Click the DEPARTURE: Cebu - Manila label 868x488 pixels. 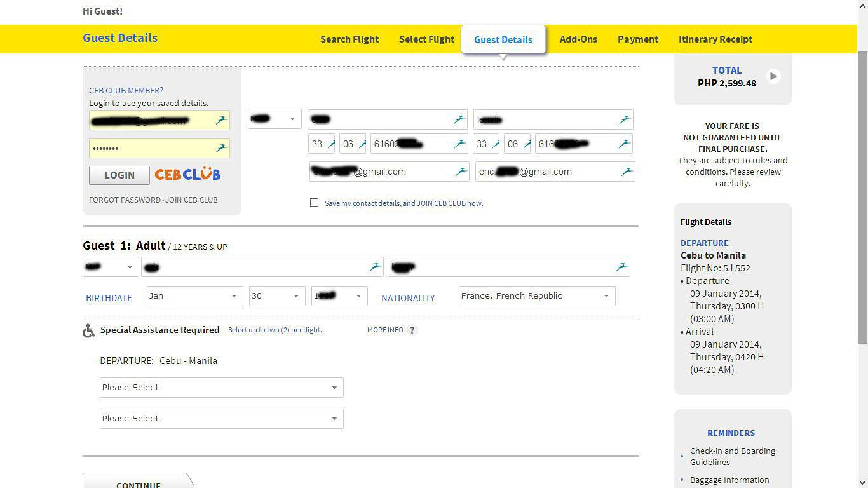[x=159, y=361]
